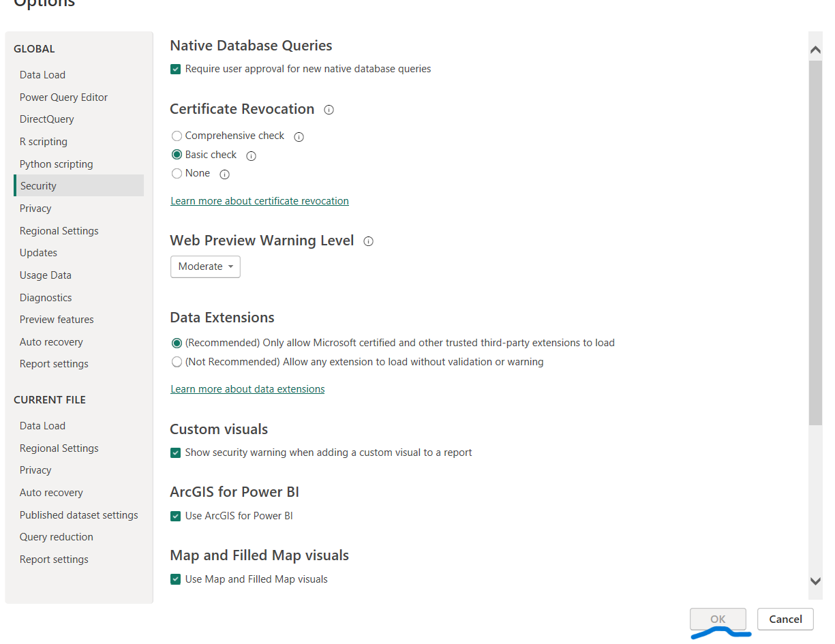Open info icon beside Certificate Revocation heading

pos(329,110)
